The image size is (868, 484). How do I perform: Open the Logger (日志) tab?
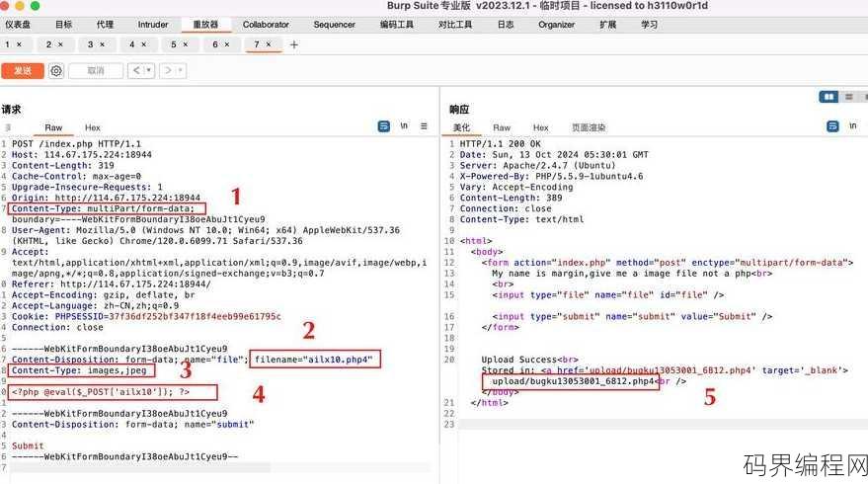tap(506, 25)
